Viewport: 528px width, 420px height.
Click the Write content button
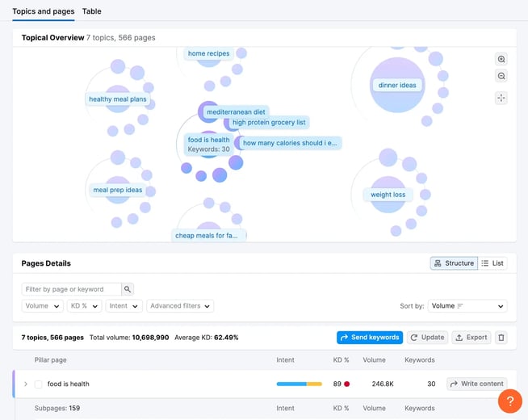coord(477,384)
